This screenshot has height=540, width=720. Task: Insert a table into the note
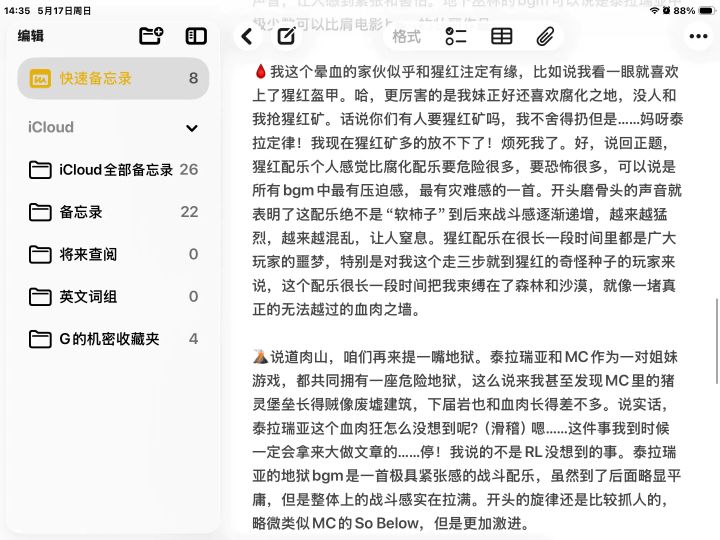coord(501,36)
